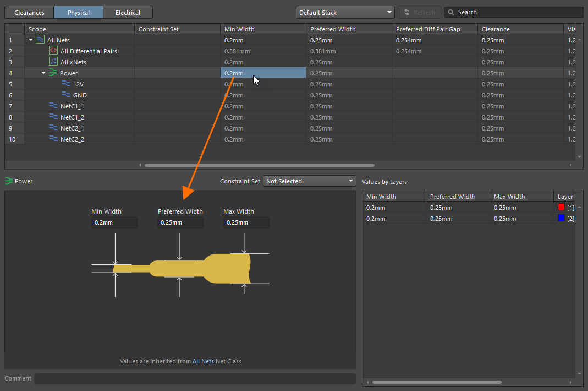Click the 12V net icon
This screenshot has height=391, width=588.
66,84
